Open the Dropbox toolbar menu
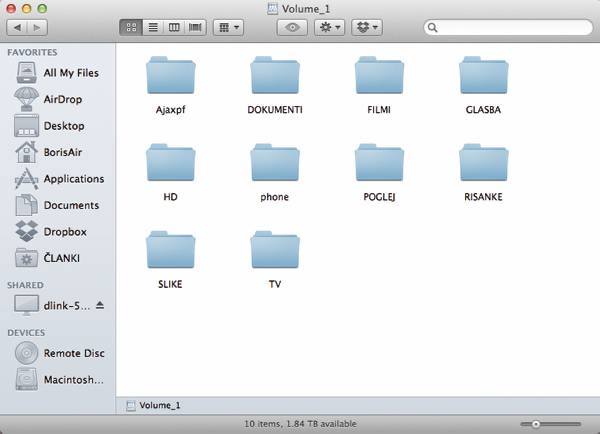This screenshot has width=600, height=434. [367, 28]
